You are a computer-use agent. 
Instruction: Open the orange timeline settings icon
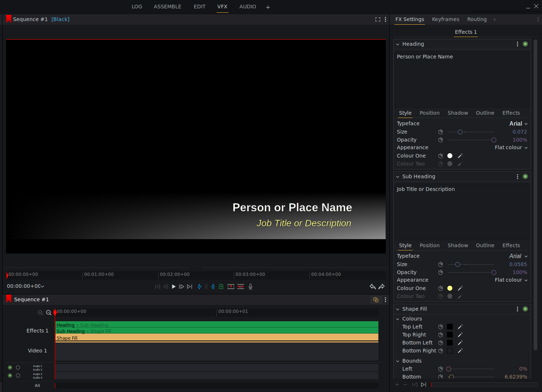376,300
